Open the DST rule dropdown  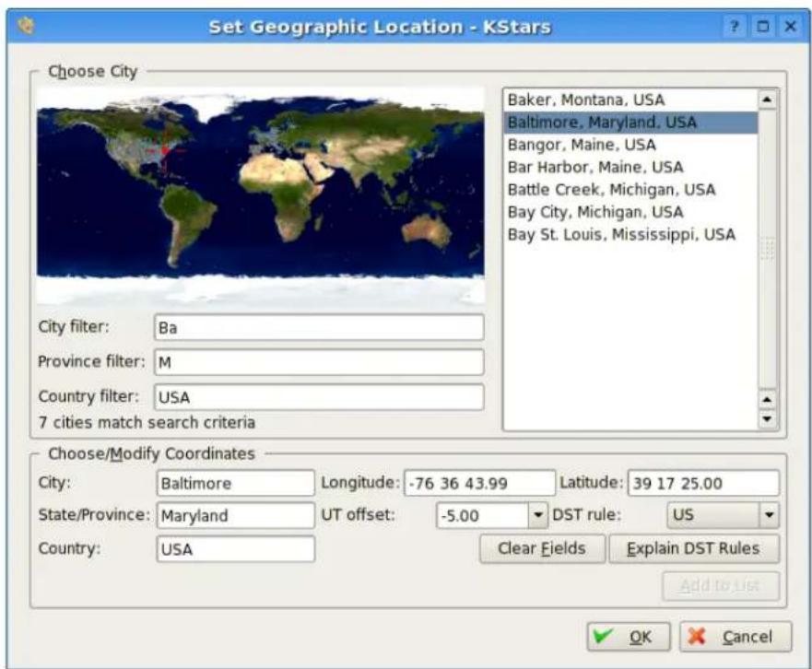pos(769,515)
